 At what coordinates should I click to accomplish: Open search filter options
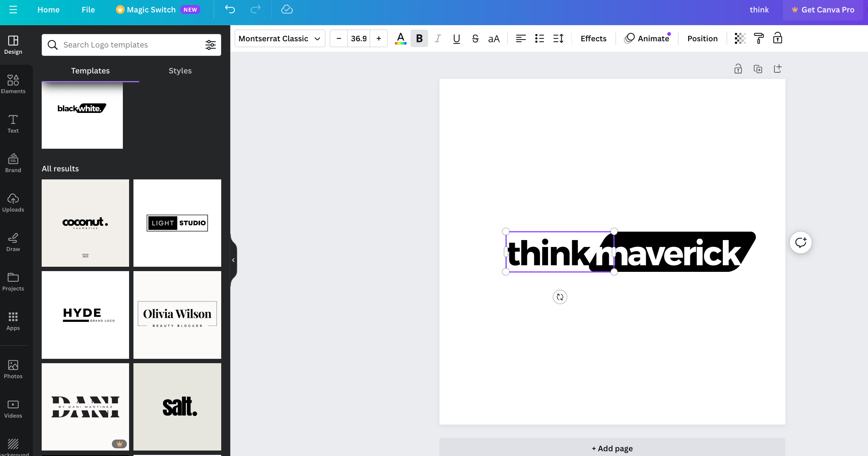click(x=211, y=45)
